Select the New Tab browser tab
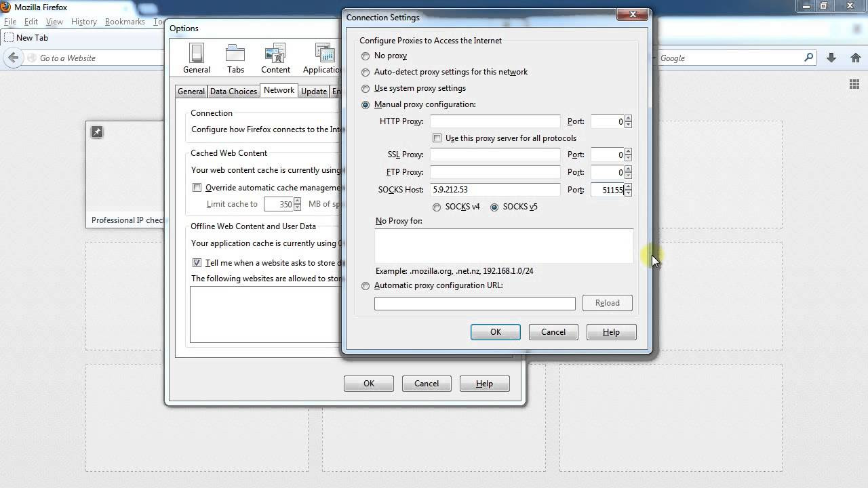Screen dimensions: 868x488 [32, 38]
